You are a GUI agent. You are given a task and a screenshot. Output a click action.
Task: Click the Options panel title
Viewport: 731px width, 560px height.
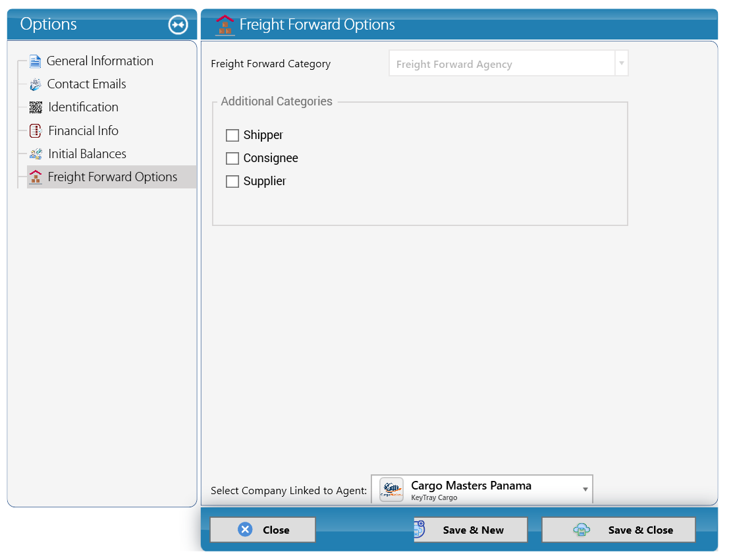(x=49, y=24)
